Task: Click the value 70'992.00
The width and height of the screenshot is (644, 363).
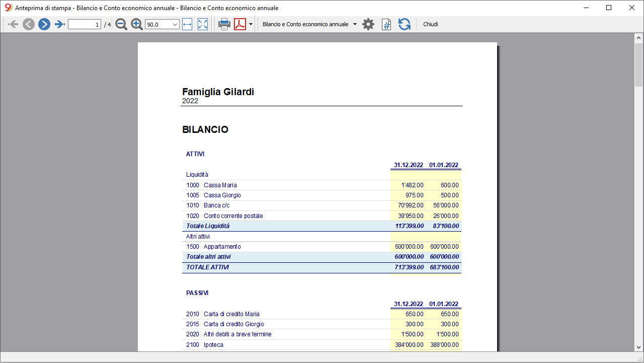Action: point(411,205)
